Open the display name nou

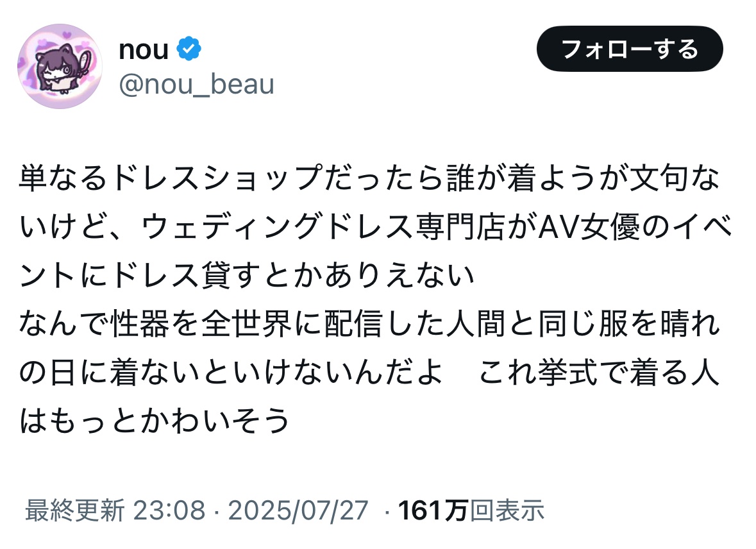point(143,50)
